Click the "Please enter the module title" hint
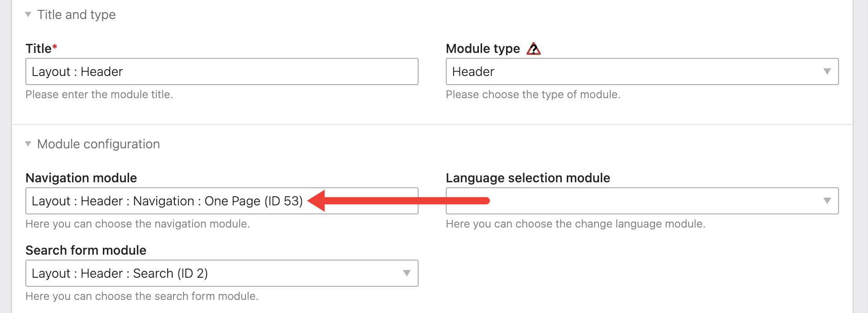Image resolution: width=868 pixels, height=313 pixels. point(99,95)
